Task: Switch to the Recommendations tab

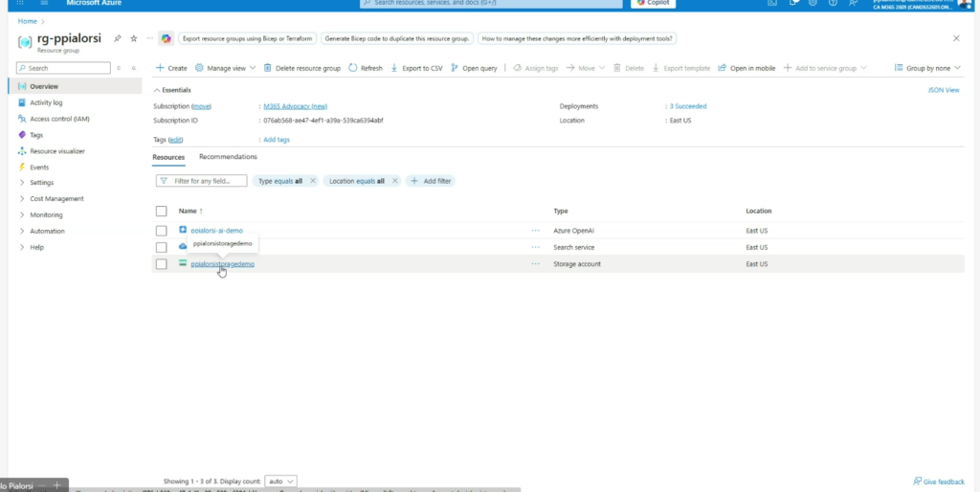Action: tap(228, 157)
